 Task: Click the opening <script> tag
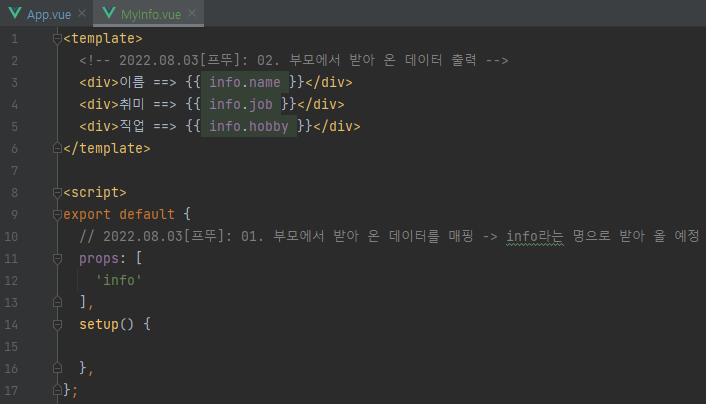click(95, 192)
